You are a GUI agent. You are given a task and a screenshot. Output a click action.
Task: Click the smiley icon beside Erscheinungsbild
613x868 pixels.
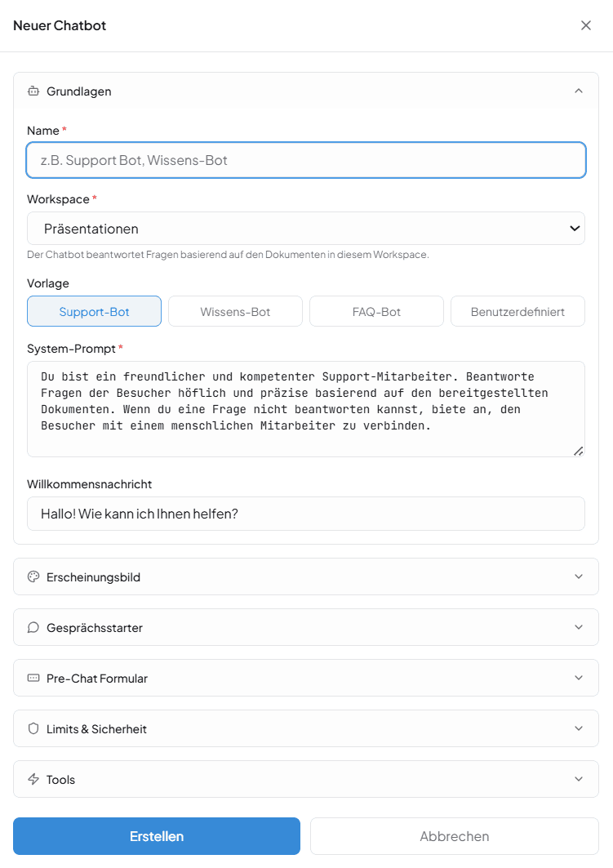(33, 576)
